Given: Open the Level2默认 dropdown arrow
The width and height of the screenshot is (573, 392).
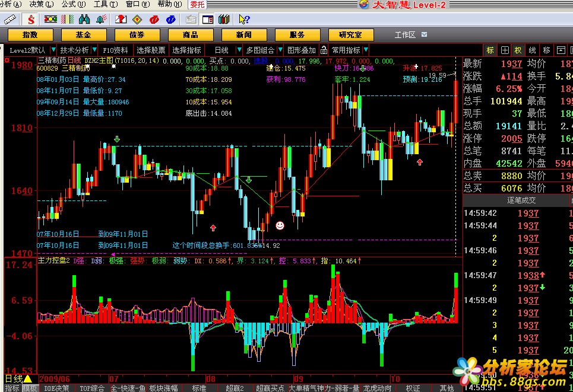Looking at the screenshot, I should coord(53,50).
